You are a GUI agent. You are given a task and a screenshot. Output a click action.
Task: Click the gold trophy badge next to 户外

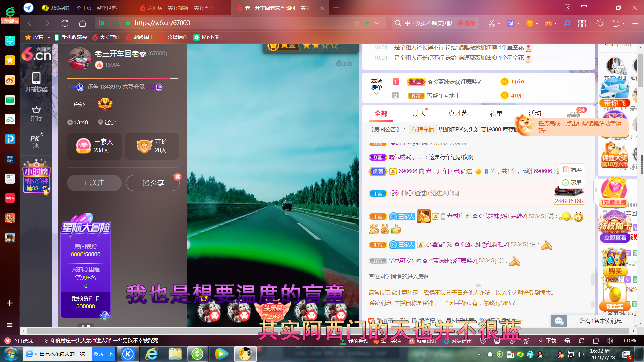105,104
